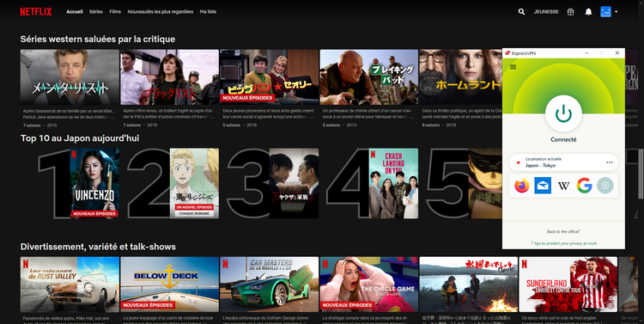Minimize the ExpressVPN window
The height and width of the screenshot is (324, 644).
point(586,53)
